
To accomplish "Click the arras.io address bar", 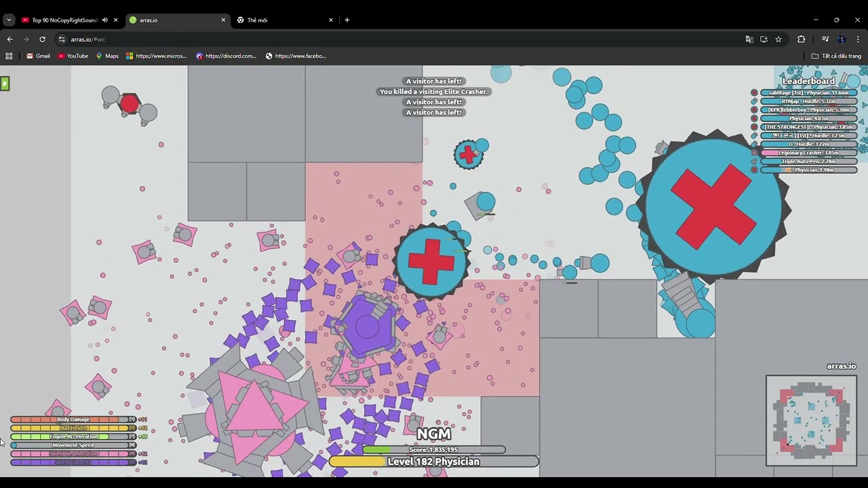I will click(x=400, y=39).
